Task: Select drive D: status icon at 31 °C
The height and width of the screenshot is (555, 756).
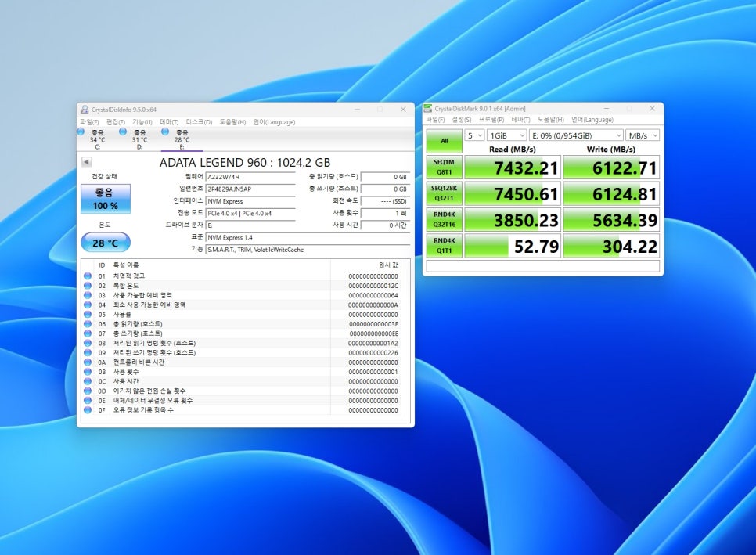Action: 123,132
